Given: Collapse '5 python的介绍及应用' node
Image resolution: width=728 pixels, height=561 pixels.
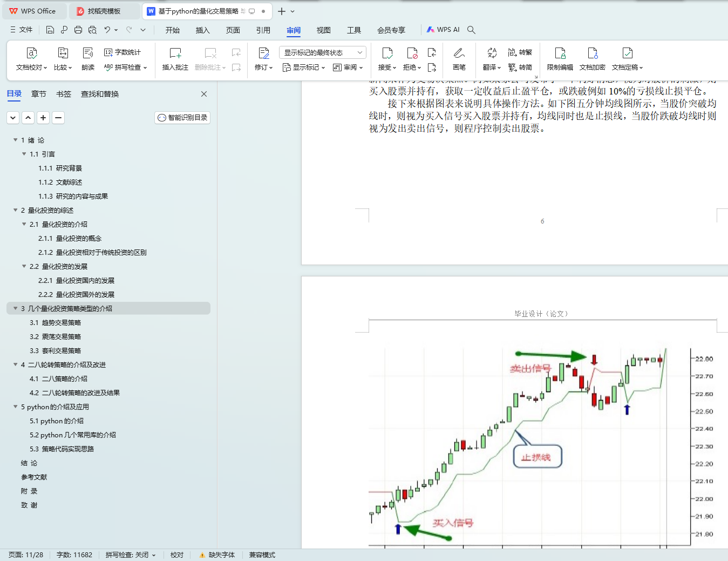Looking at the screenshot, I should [15, 407].
